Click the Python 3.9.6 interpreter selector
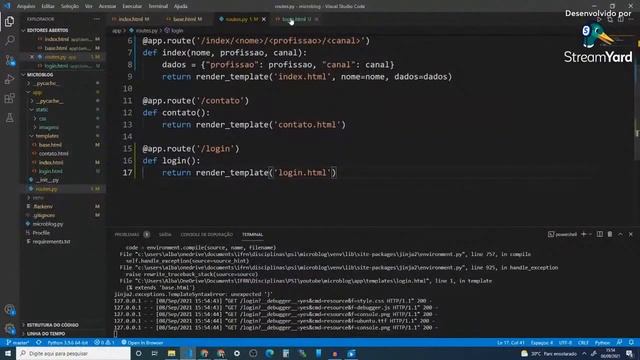The width and height of the screenshot is (640, 360). click(x=67, y=342)
